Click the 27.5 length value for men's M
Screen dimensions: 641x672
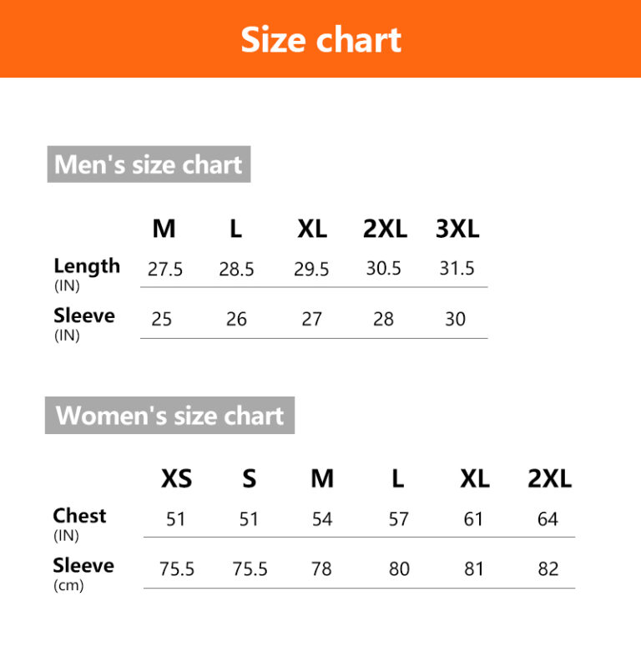[x=165, y=270]
